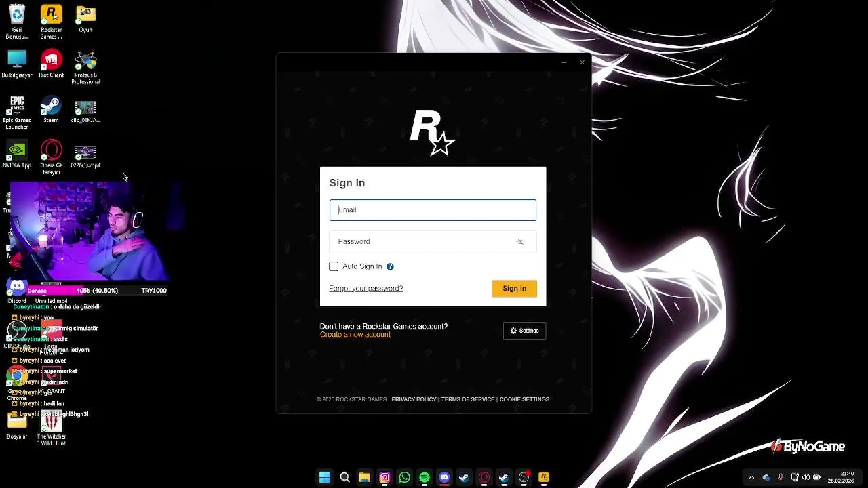Follow the 'Forgot your password?' link
The height and width of the screenshot is (488, 868).
click(366, 289)
